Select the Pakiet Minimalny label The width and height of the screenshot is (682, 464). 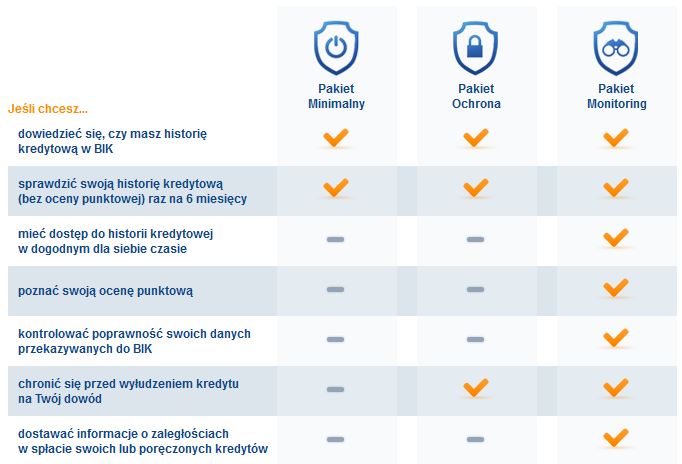335,96
